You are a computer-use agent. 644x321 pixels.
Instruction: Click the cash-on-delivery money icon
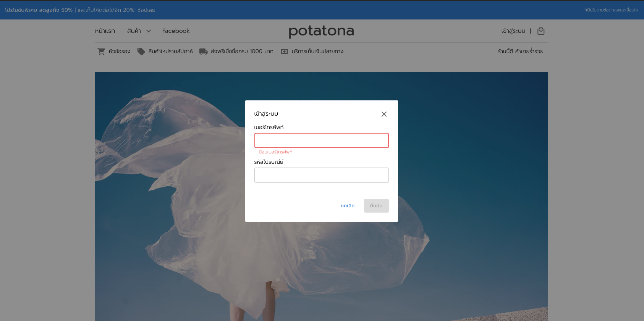point(285,52)
